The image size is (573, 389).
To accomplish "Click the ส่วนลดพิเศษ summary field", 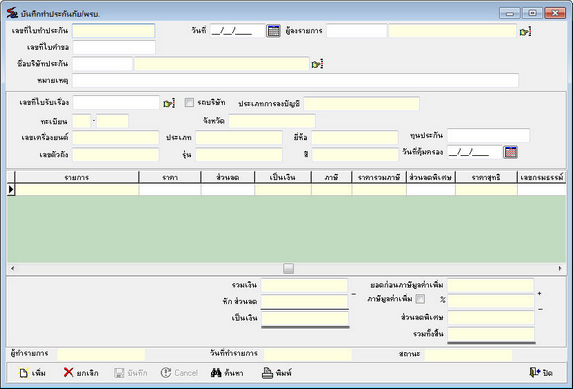I will click(491, 318).
